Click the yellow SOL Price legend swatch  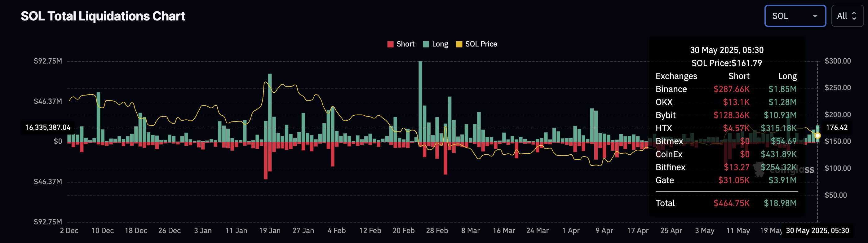459,44
